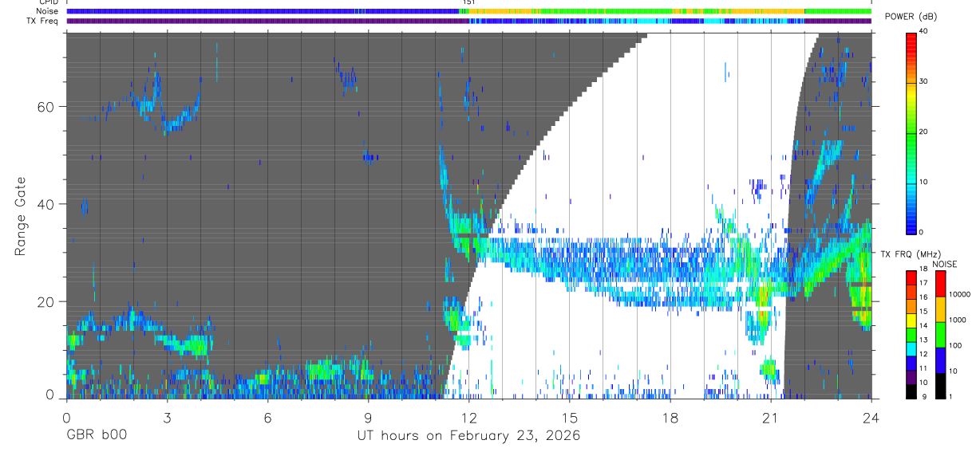Select the 13 MHz label on TX FRQ scale
This screenshot has height=452, width=980.
point(923,340)
